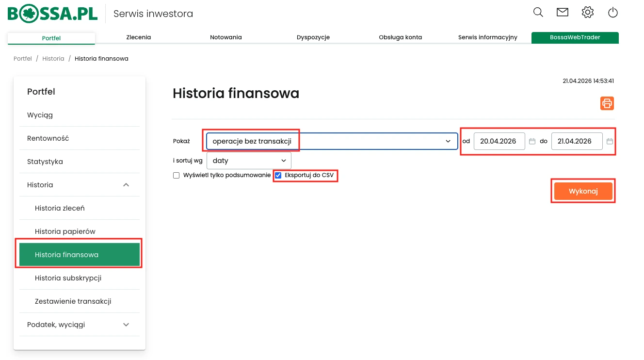The image size is (644, 360).
Task: Click the orange print icon
Action: pos(607,103)
